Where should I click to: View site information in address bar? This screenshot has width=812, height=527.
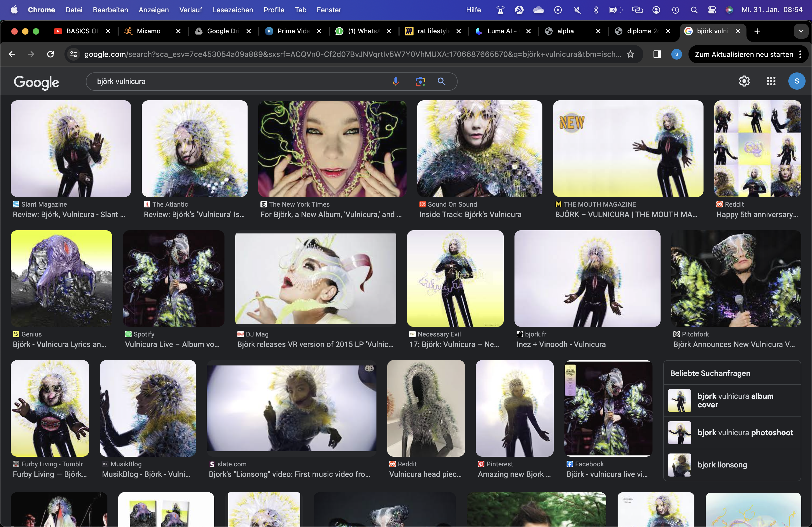pyautogui.click(x=73, y=54)
